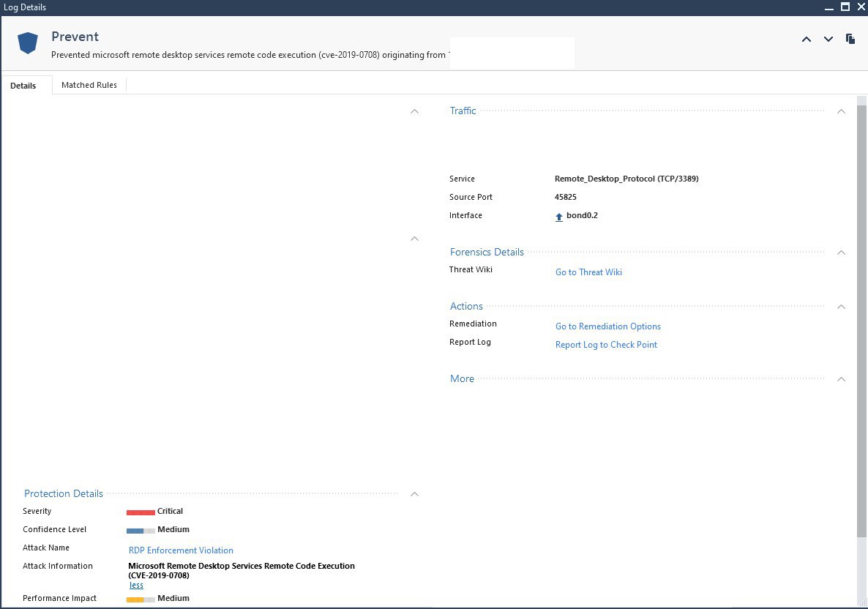Screen dimensions: 868x609
Task: Click the Prevent title text
Action: tap(75, 37)
